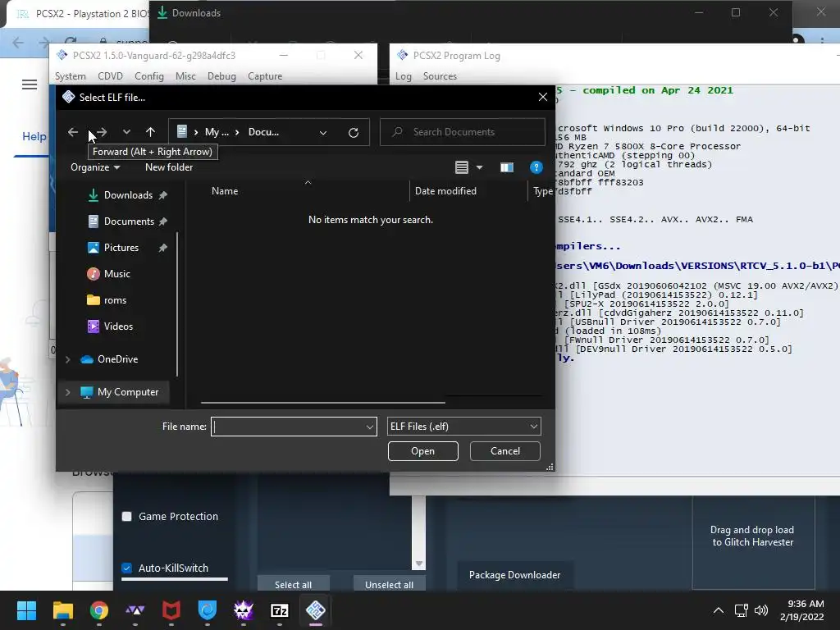This screenshot has height=630, width=840.
Task: Switch to PCSX2 taskbar icon
Action: tap(316, 610)
